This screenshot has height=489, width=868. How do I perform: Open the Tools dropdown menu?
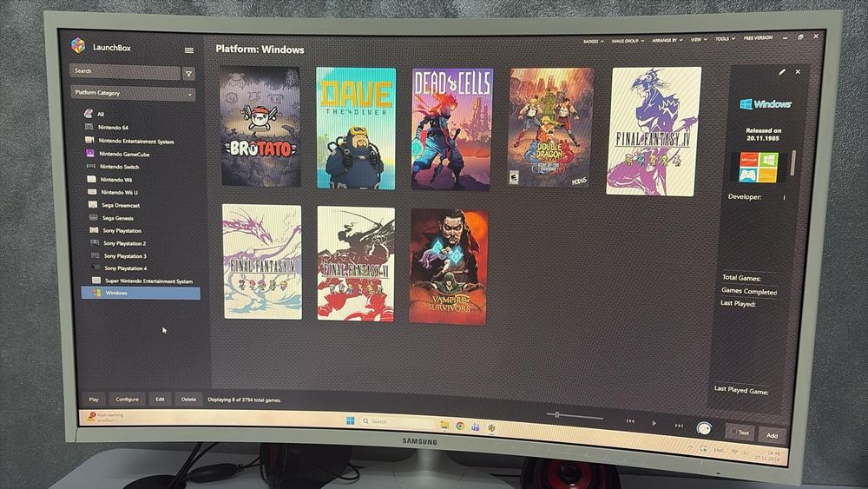(x=725, y=39)
